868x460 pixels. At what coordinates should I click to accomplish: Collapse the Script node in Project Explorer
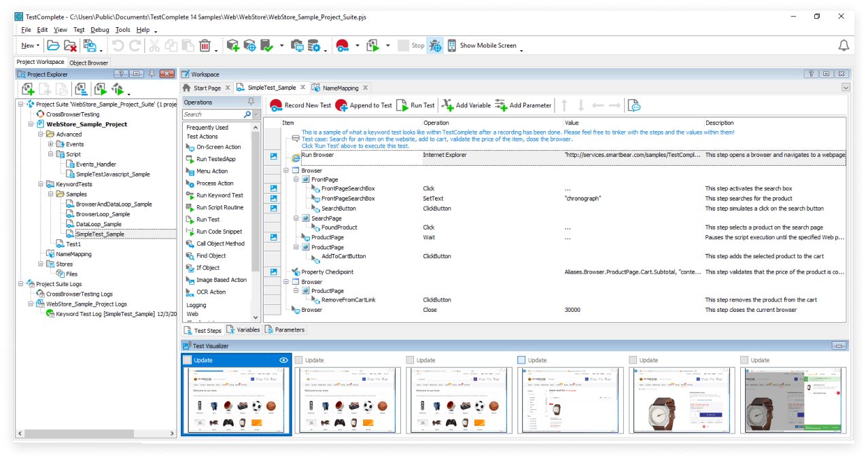click(51, 154)
